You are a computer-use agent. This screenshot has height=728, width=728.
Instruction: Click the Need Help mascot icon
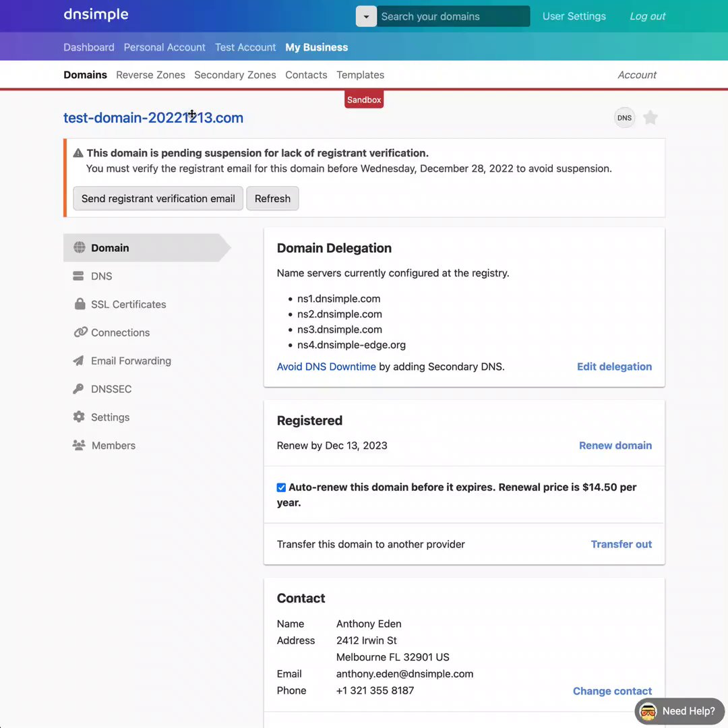pos(648,711)
